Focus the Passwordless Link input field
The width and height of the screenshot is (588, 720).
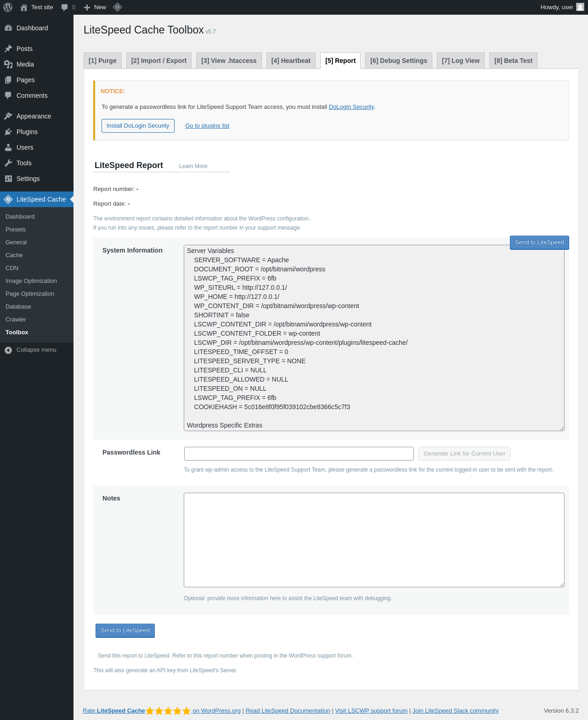click(x=299, y=454)
